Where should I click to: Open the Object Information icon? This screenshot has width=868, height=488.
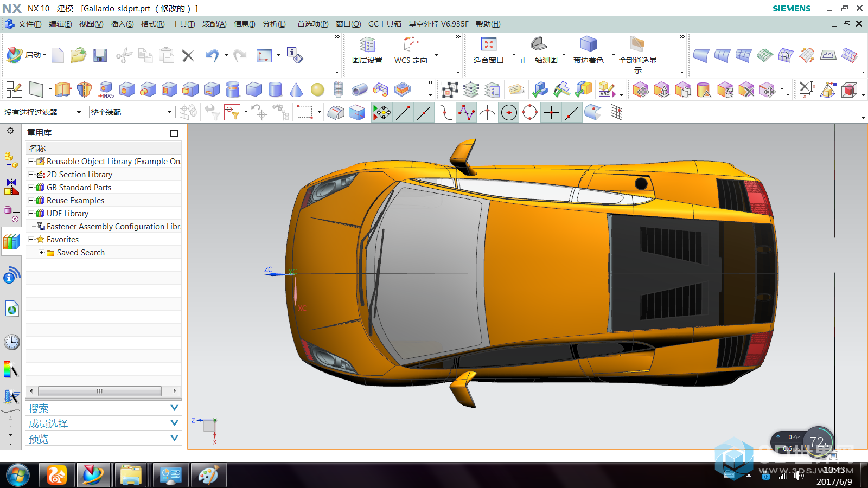[x=295, y=55]
